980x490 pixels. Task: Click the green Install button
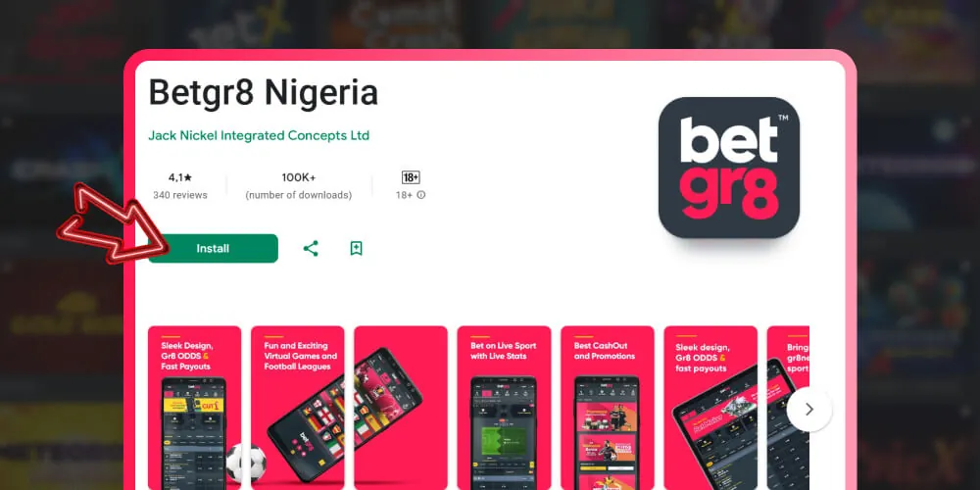click(213, 248)
